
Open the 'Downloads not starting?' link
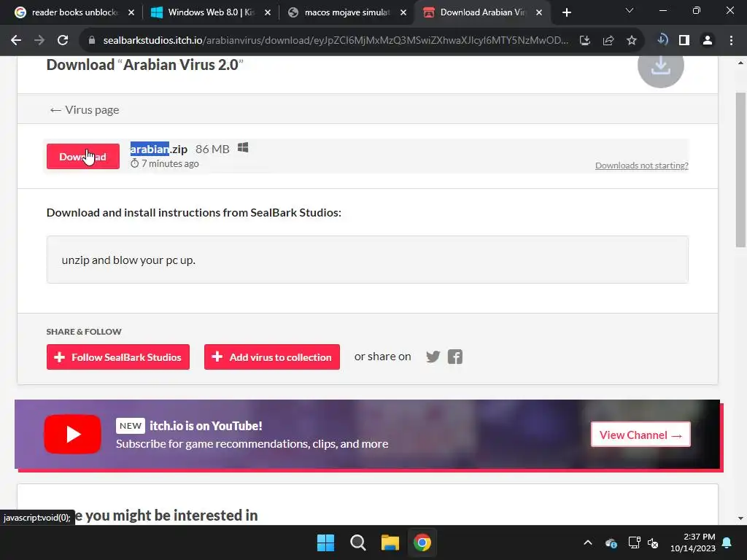(642, 166)
